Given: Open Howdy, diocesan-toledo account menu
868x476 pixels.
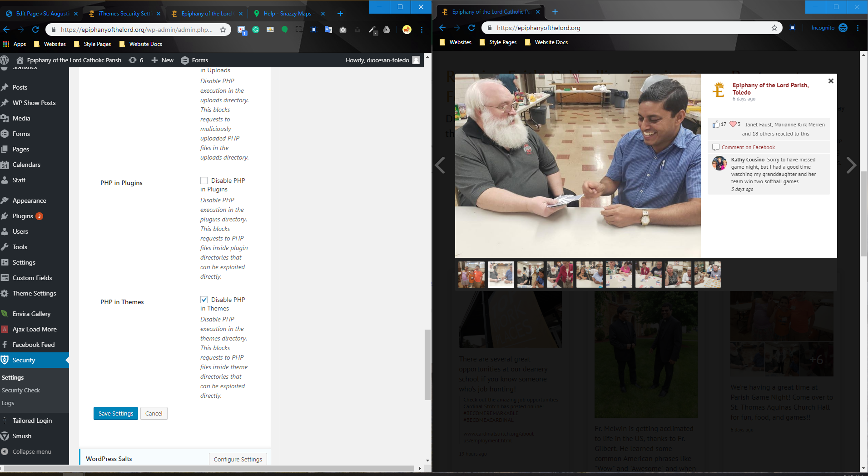Looking at the screenshot, I should 382,60.
